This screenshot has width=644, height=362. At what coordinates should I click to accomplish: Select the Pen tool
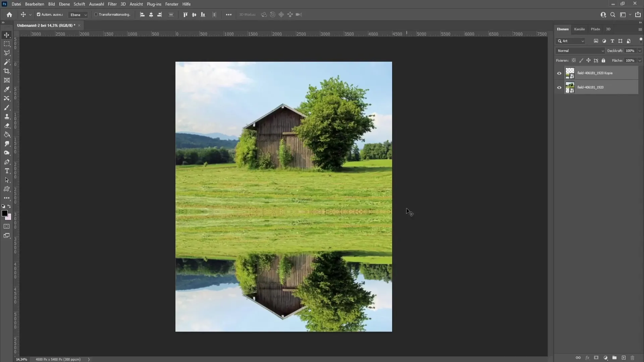pyautogui.click(x=7, y=161)
